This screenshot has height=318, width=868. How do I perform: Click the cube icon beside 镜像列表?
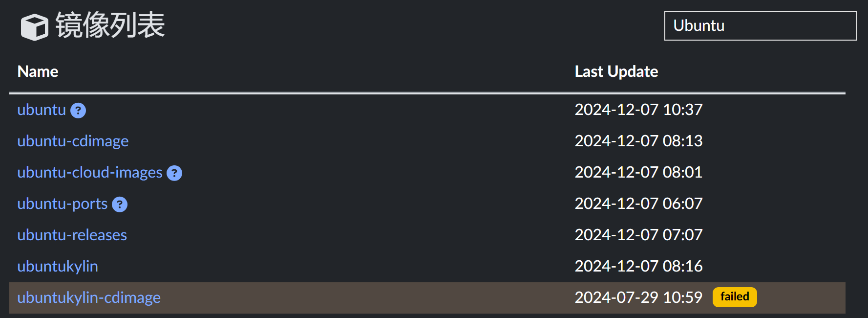click(34, 27)
